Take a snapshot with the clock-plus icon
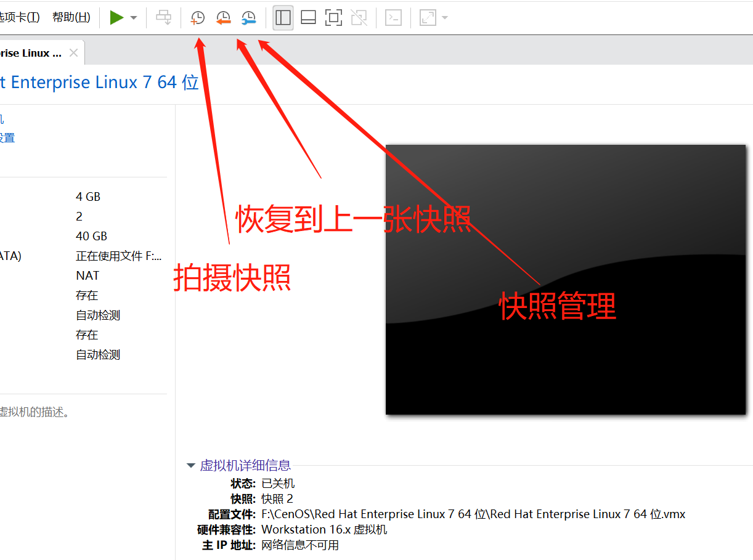 [197, 18]
